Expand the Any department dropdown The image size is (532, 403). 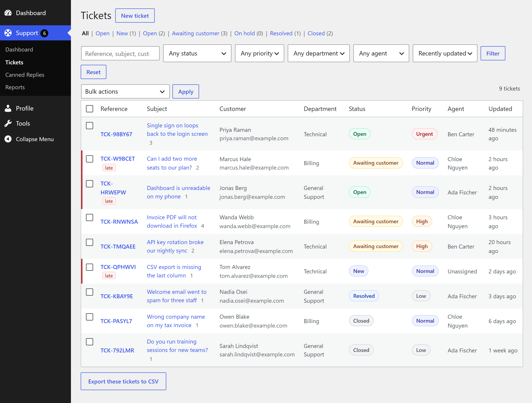pyautogui.click(x=319, y=53)
